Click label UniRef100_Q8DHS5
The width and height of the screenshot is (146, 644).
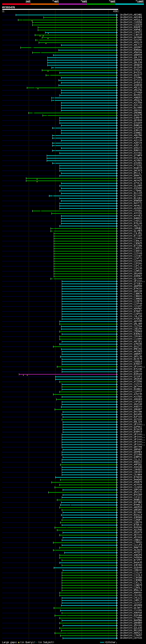(x=131, y=55)
